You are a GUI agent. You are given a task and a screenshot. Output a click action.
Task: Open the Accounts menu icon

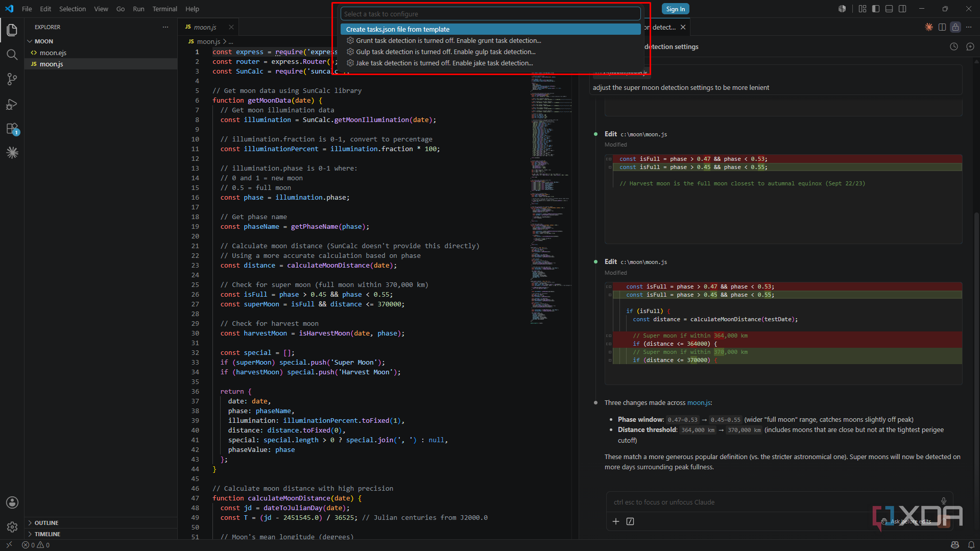point(12,502)
